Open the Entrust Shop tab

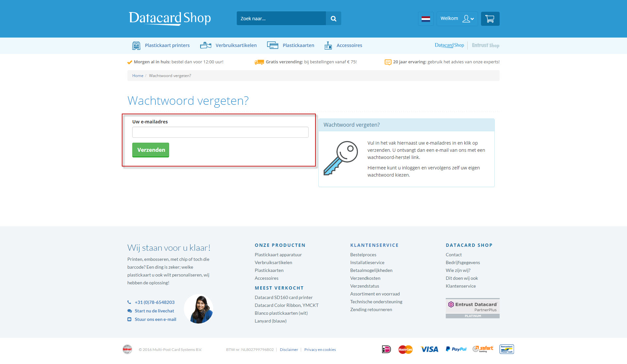point(485,45)
